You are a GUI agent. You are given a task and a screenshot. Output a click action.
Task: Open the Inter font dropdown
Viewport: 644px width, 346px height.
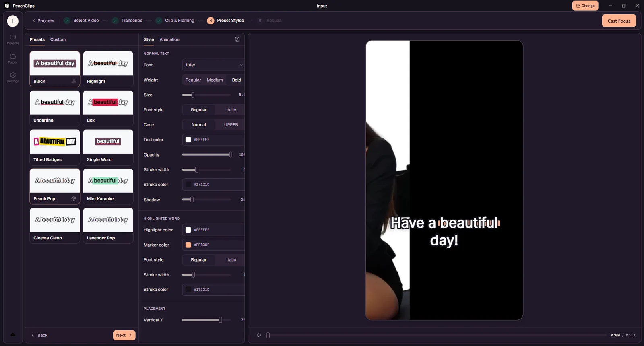tap(213, 65)
